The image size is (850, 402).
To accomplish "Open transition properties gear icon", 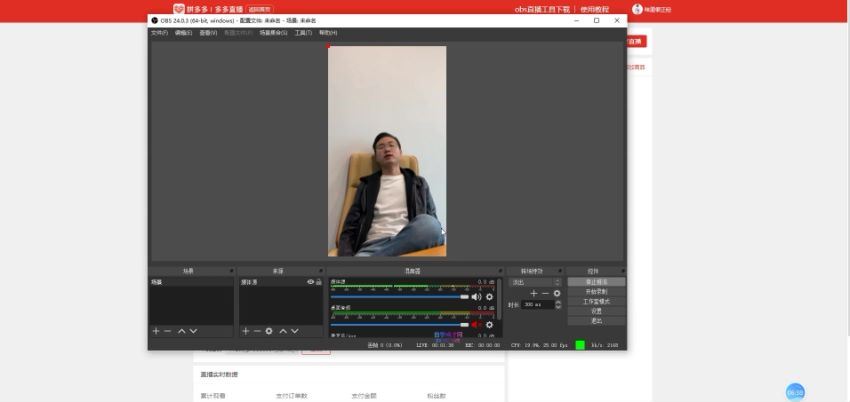I will (x=557, y=293).
